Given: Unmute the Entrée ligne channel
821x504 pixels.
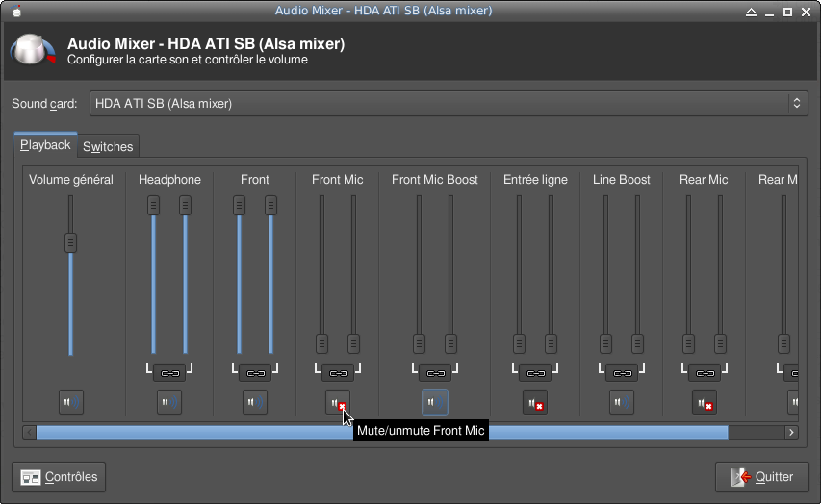Looking at the screenshot, I should click(535, 402).
